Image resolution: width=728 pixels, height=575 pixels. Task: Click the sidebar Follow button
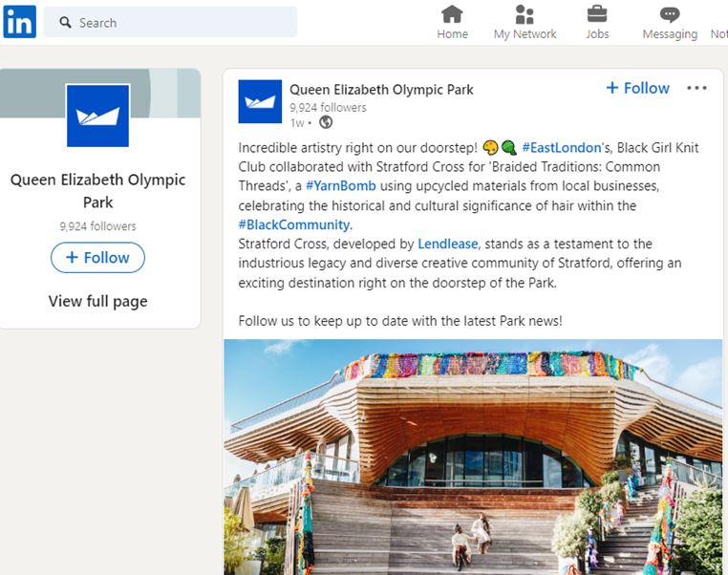coord(97,258)
